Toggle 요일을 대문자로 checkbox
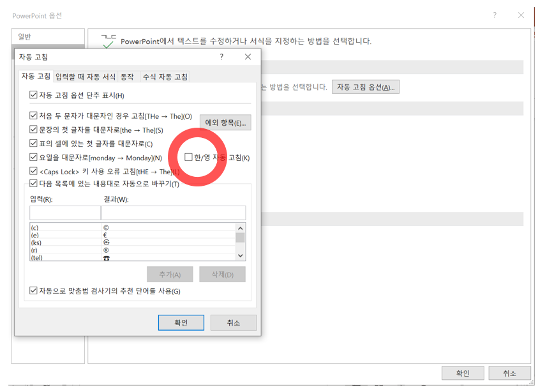This screenshot has width=545, height=392. click(x=33, y=157)
